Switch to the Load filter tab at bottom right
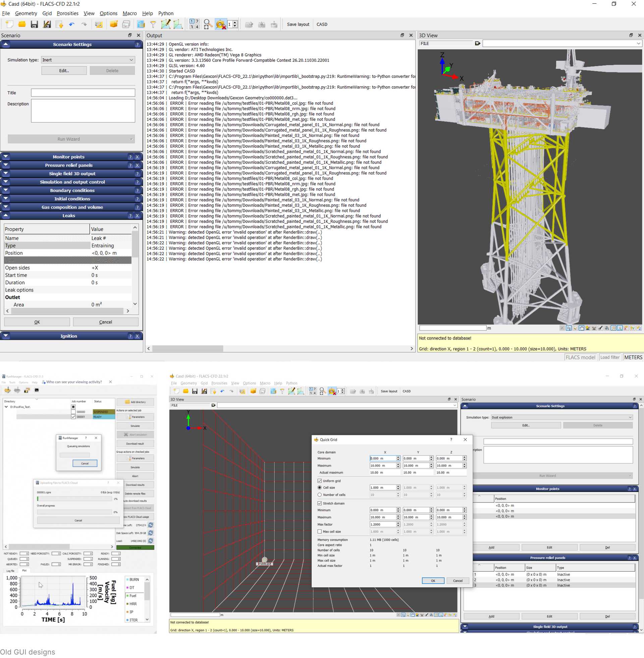This screenshot has width=644, height=658. pos(610,357)
